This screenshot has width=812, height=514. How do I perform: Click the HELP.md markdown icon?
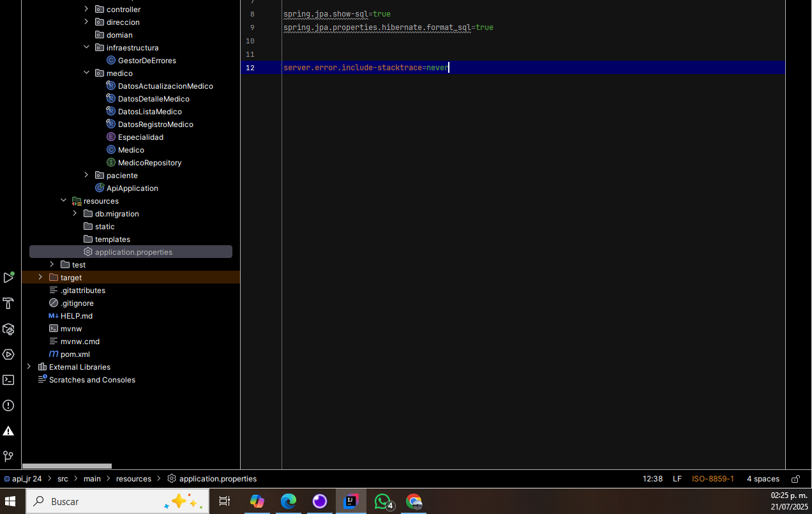(54, 316)
